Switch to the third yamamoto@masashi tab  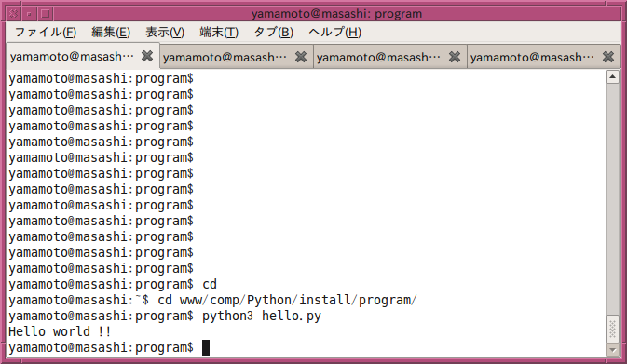(x=378, y=57)
